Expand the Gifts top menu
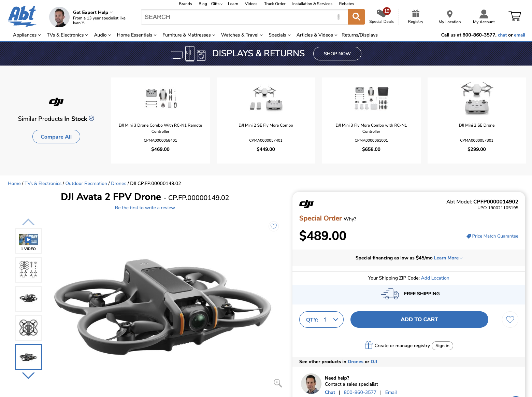The width and height of the screenshot is (532, 397). coord(217,4)
